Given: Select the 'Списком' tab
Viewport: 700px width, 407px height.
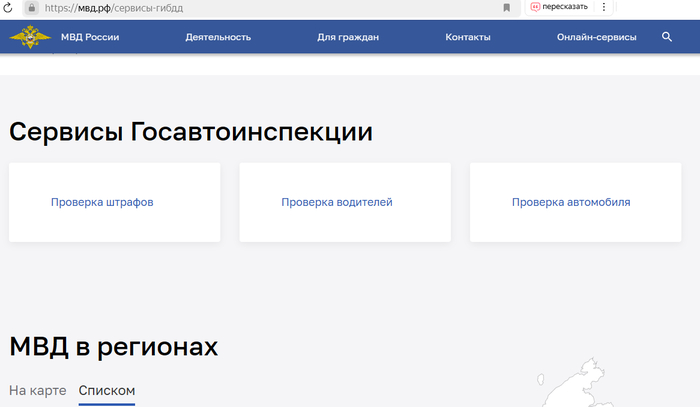Looking at the screenshot, I should 106,390.
